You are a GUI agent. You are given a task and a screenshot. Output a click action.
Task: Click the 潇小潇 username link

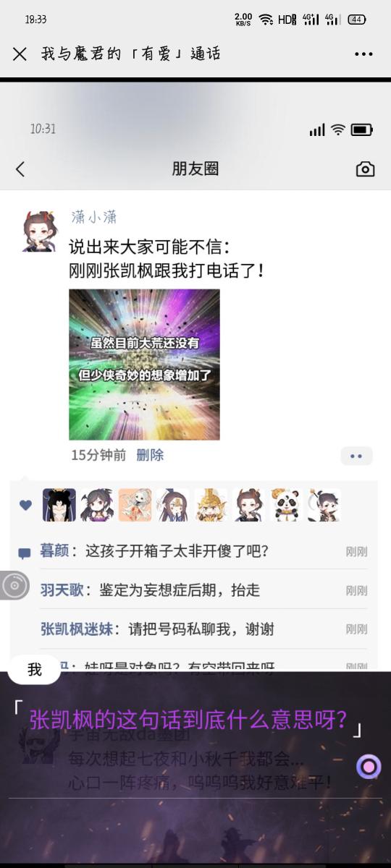coord(94,217)
